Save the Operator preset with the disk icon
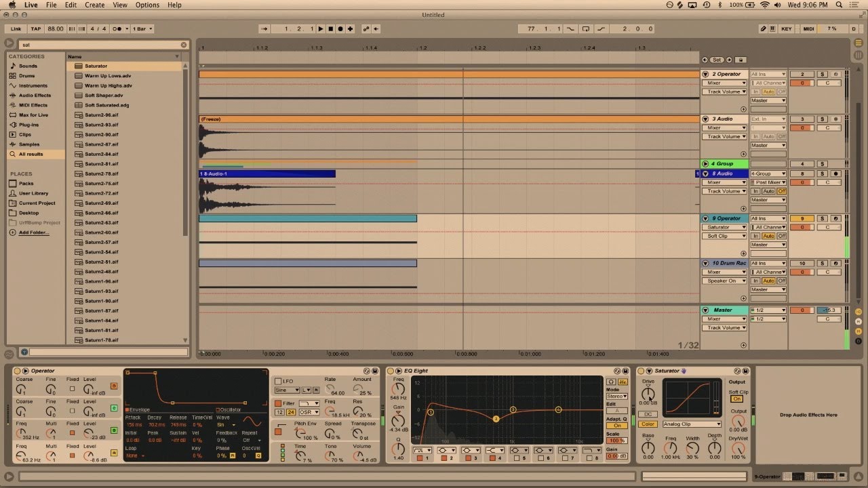The width and height of the screenshot is (868, 488). tap(375, 371)
